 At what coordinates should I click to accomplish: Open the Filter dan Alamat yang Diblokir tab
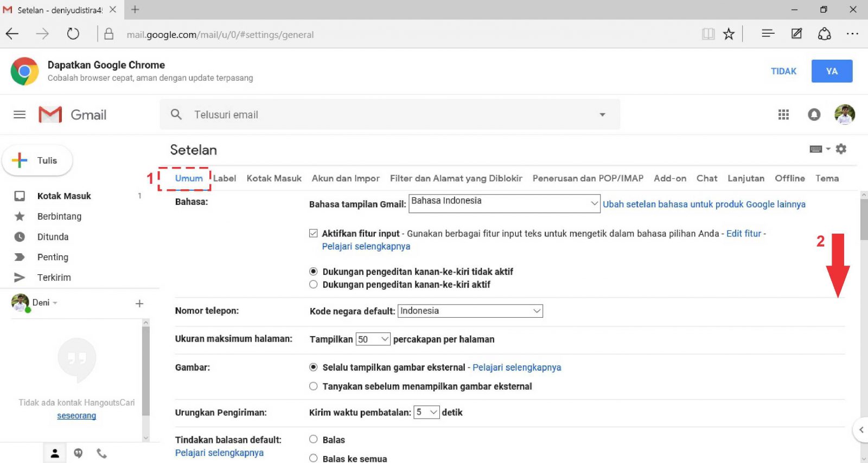[456, 178]
